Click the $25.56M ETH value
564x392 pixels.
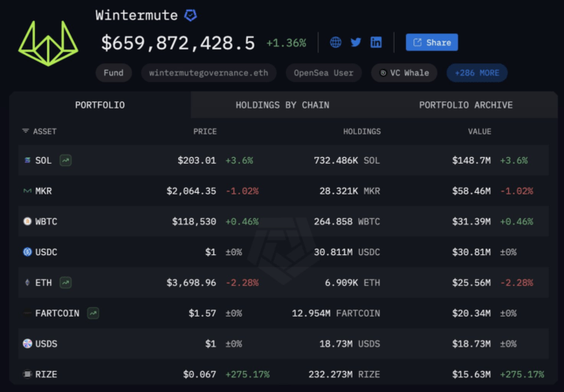472,283
